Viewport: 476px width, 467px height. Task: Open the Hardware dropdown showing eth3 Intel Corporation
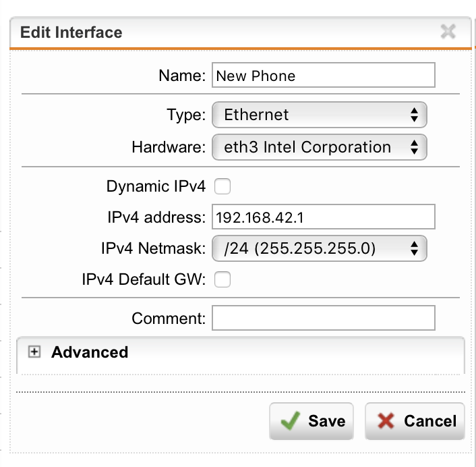(x=320, y=146)
